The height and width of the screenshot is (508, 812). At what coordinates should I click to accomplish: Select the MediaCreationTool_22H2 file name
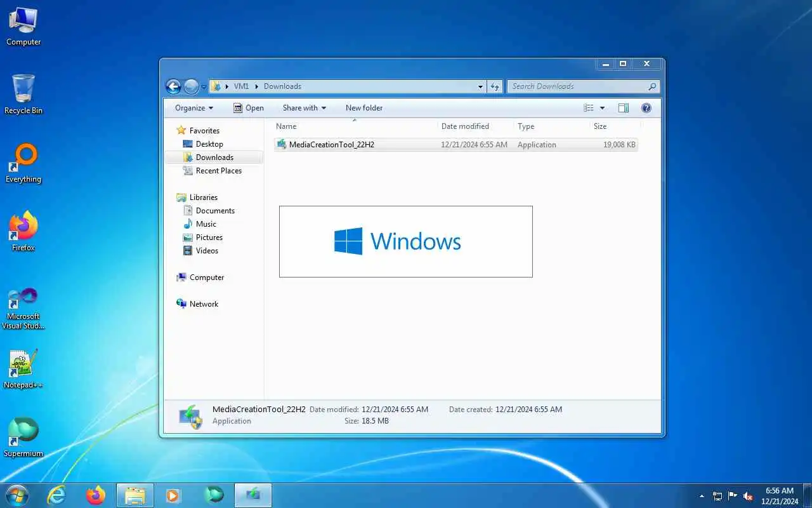click(x=332, y=145)
